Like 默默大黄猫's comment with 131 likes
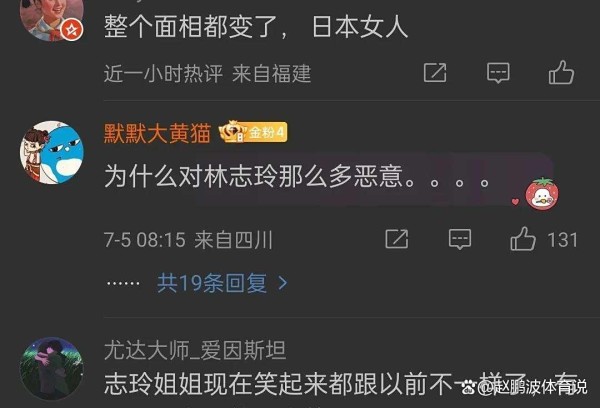 pyautogui.click(x=523, y=239)
